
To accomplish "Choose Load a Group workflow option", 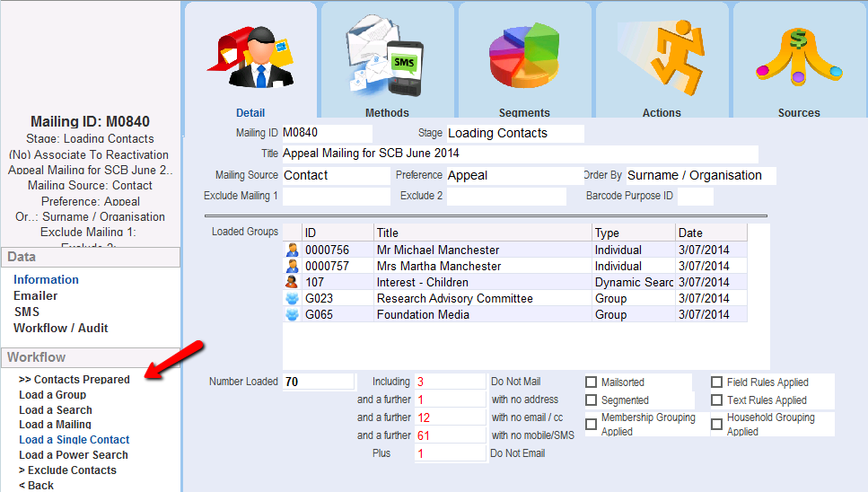I will click(53, 395).
